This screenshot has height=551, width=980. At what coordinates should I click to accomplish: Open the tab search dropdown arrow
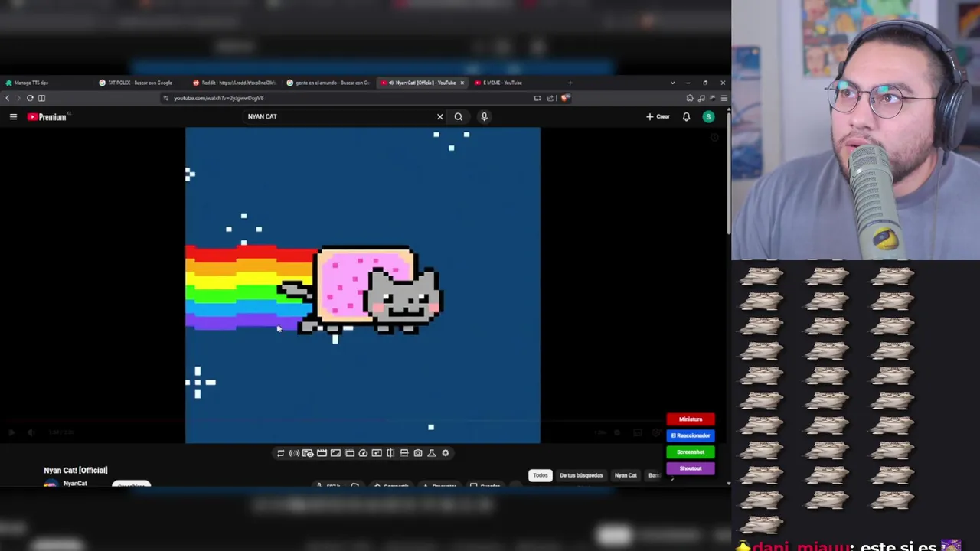(x=672, y=83)
